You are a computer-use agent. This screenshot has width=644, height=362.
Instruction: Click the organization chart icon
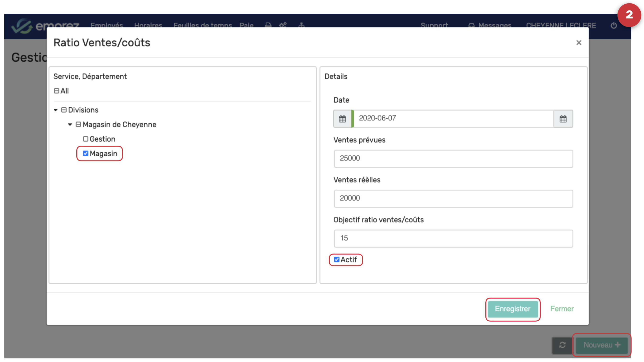click(301, 25)
